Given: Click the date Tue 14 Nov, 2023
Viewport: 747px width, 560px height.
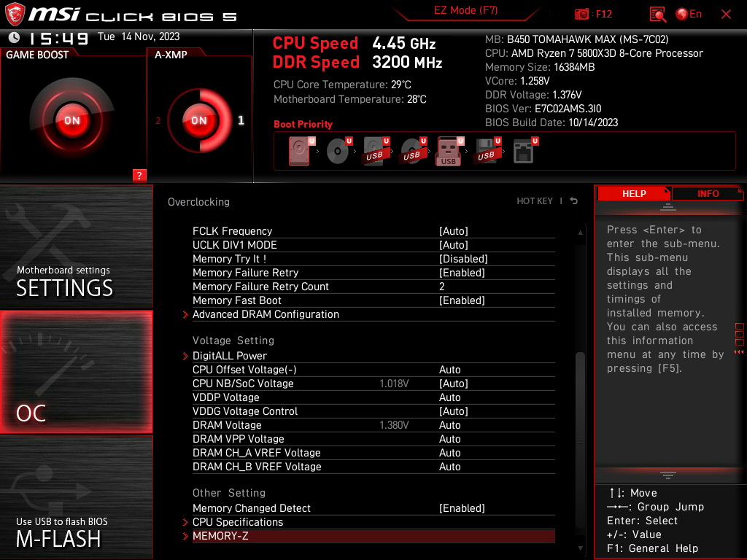Looking at the screenshot, I should 139,36.
